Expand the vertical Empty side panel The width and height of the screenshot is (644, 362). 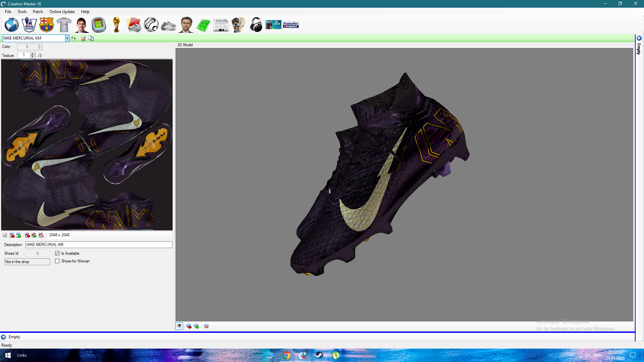click(x=639, y=38)
